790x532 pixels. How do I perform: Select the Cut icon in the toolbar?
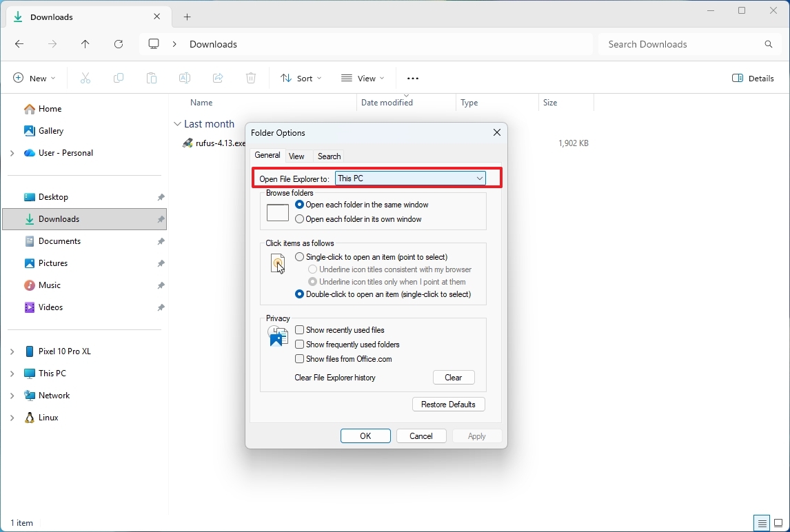tap(85, 78)
